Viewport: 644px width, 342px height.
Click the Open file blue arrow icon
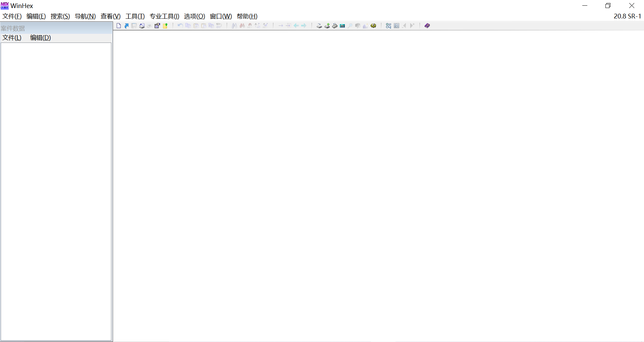pyautogui.click(x=126, y=26)
